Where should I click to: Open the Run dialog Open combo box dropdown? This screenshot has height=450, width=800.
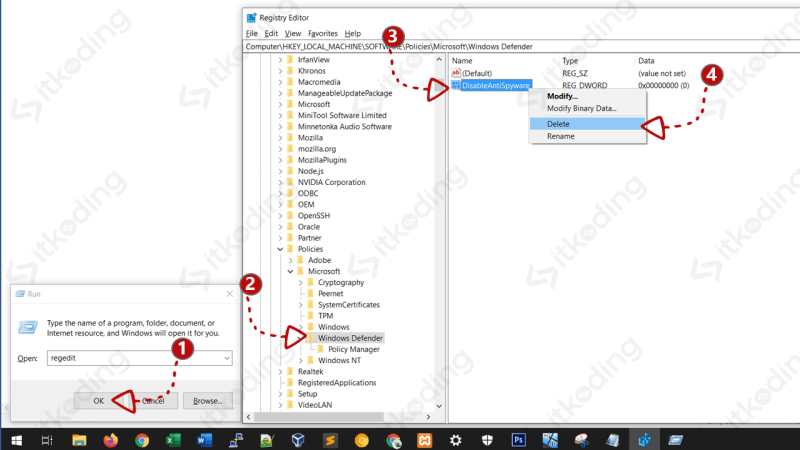227,358
